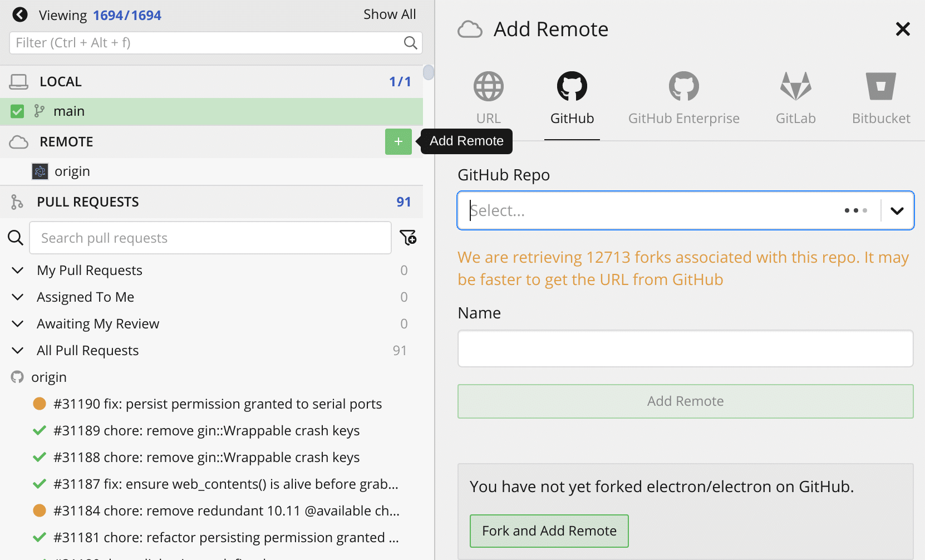
Task: Click the Add Remote submit button
Action: click(x=686, y=401)
